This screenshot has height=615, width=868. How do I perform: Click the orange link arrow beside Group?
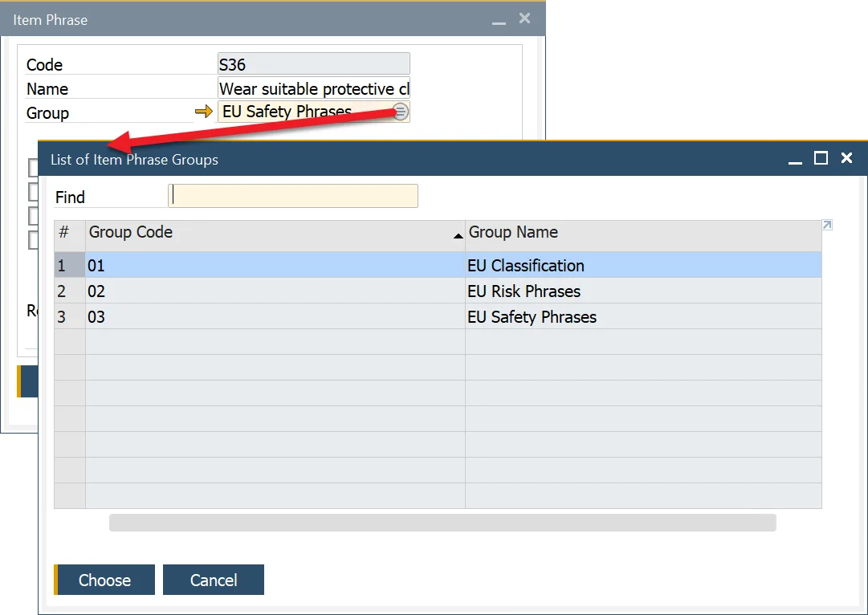click(204, 112)
